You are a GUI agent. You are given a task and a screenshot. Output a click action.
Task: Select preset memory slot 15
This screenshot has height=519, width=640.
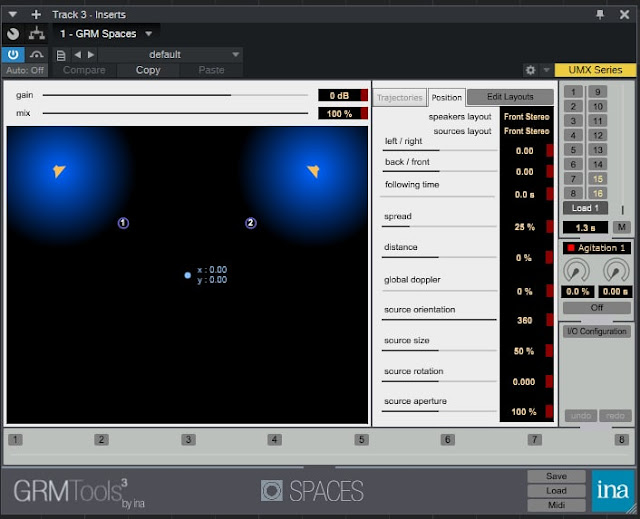click(x=598, y=179)
